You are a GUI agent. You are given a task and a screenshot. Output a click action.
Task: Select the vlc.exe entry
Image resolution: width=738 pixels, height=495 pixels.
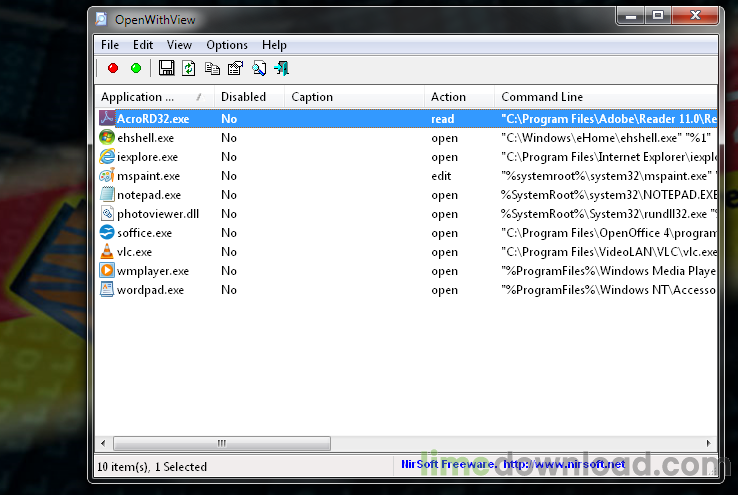point(134,252)
